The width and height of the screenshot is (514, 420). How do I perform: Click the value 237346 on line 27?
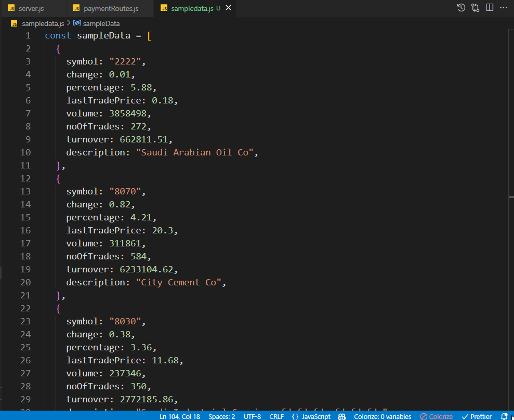point(125,373)
